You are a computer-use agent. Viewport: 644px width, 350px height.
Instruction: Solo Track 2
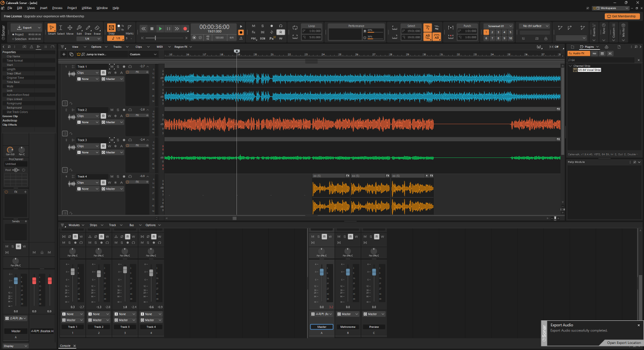point(118,109)
